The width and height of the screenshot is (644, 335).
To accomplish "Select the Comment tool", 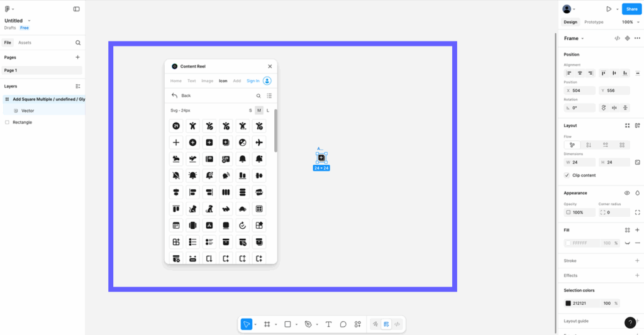I will tap(343, 324).
